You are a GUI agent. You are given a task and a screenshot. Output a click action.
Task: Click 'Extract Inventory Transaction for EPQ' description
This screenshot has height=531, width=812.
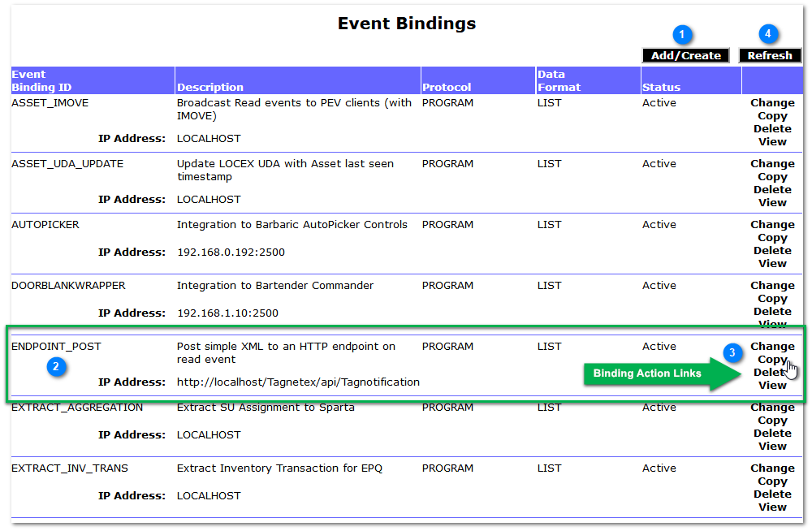[279, 468]
